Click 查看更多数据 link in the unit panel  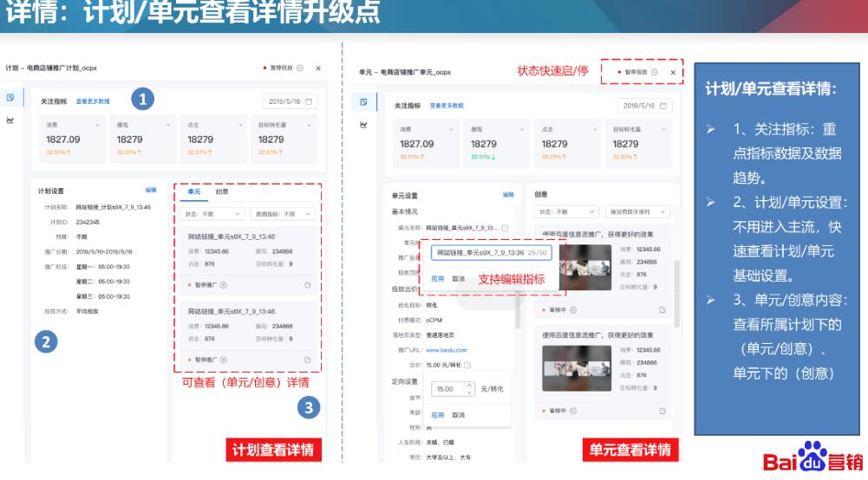442,105
